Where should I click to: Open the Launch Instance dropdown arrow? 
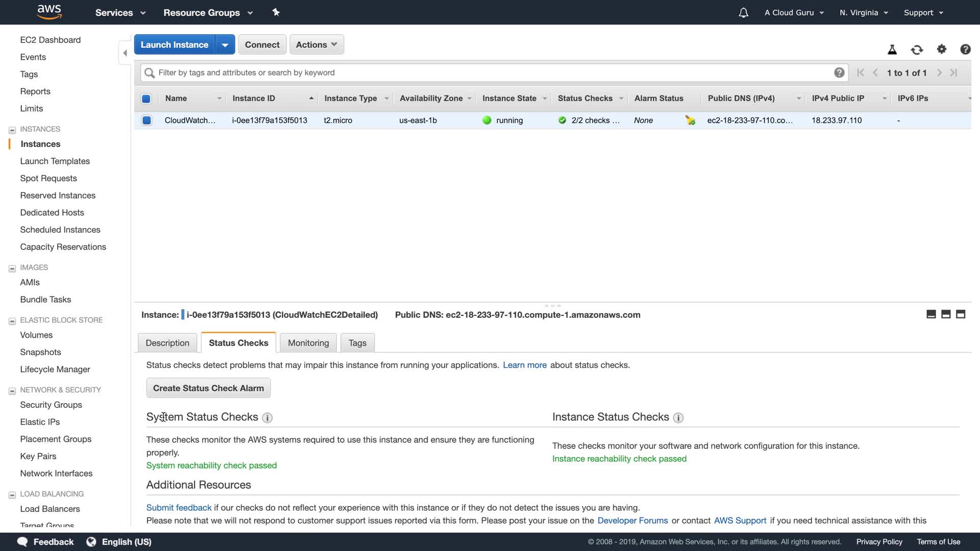(x=225, y=45)
